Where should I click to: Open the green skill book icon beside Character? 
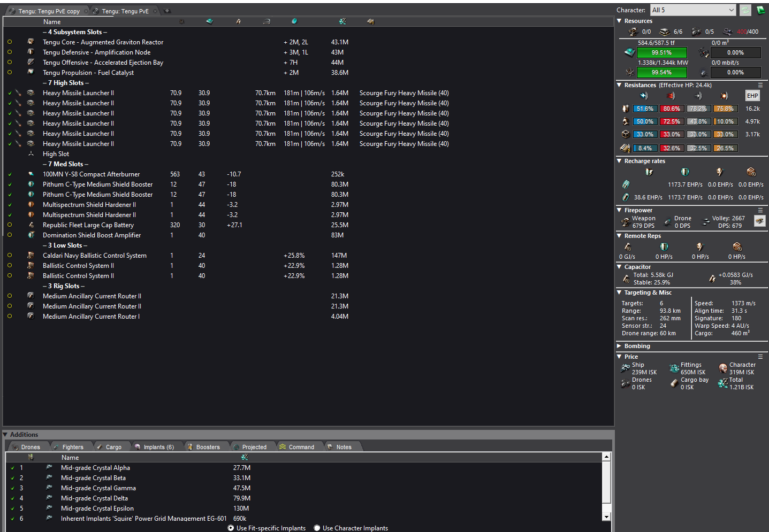(x=760, y=10)
